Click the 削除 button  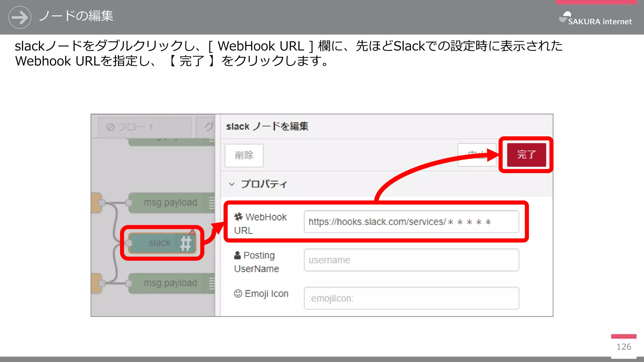244,155
